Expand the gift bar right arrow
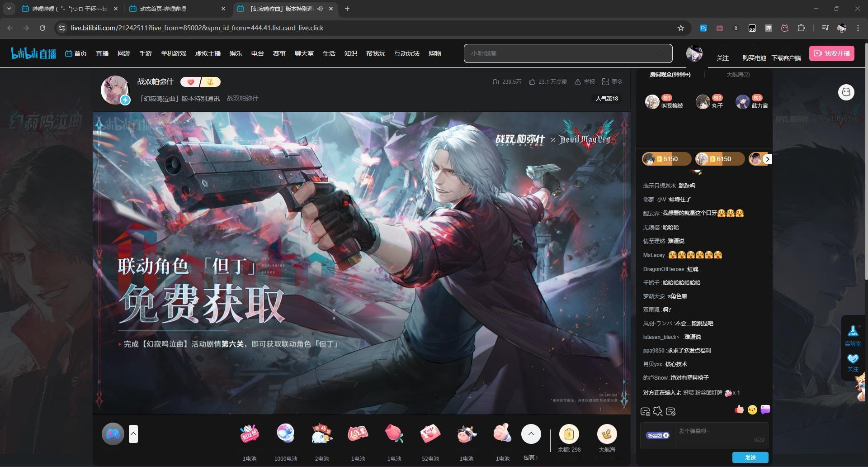Viewport: 868px width, 467px height. [x=767, y=159]
